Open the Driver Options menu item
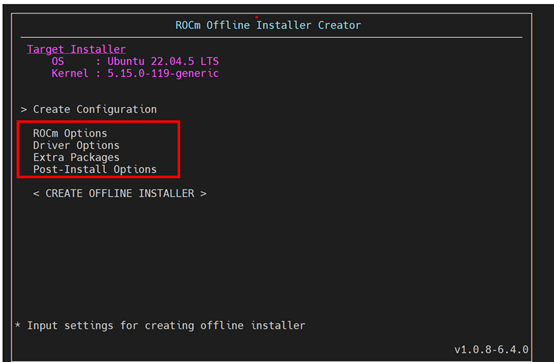 (x=76, y=145)
